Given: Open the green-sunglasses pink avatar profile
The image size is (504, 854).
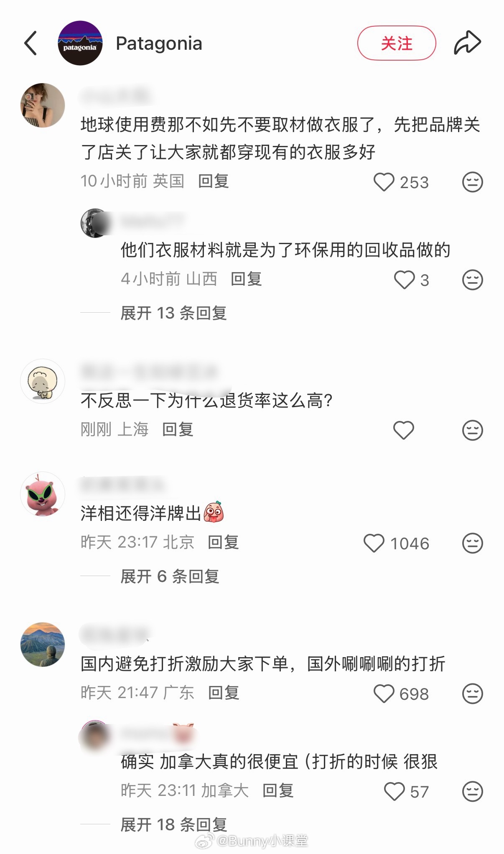Looking at the screenshot, I should click(43, 494).
